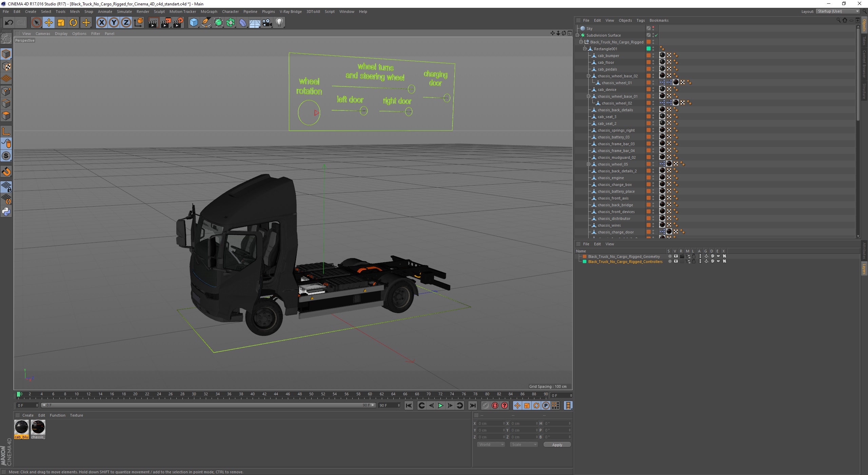The height and width of the screenshot is (475, 868).
Task: Collapse the Rectangle001 node
Action: point(585,49)
